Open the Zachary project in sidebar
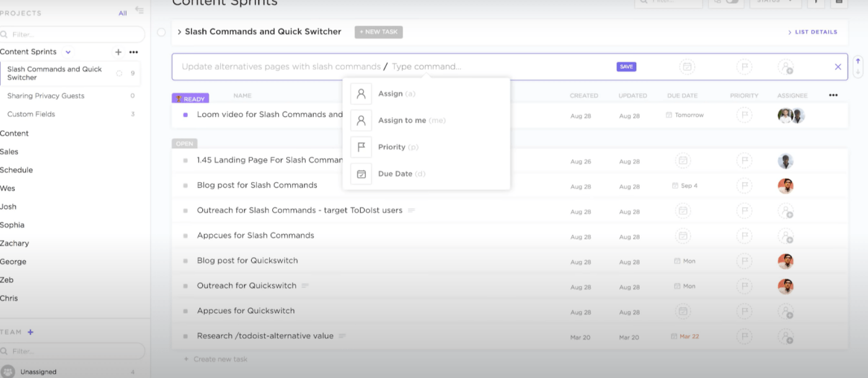 pos(14,244)
